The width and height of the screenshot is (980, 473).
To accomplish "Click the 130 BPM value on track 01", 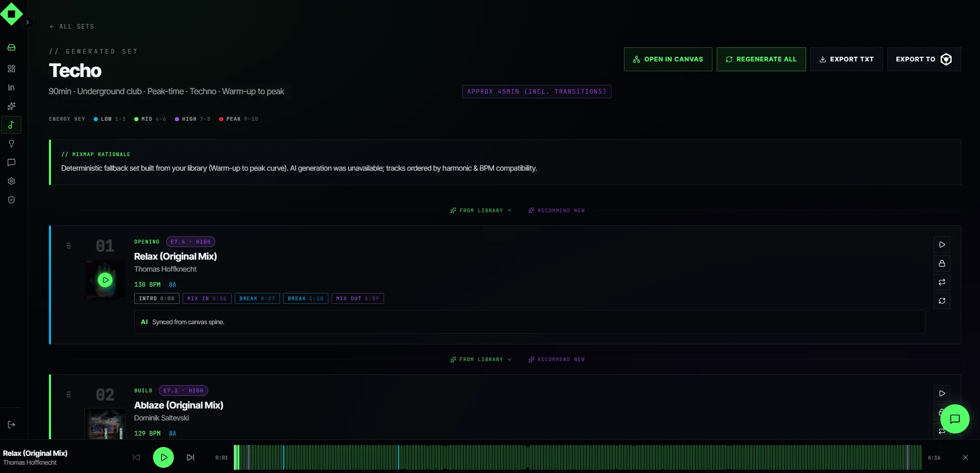I will [x=147, y=285].
